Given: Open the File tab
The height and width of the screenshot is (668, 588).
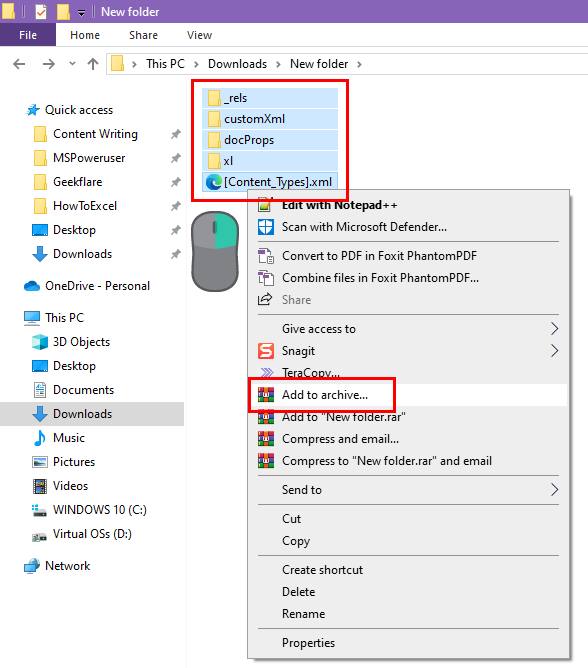Looking at the screenshot, I should pos(28,35).
